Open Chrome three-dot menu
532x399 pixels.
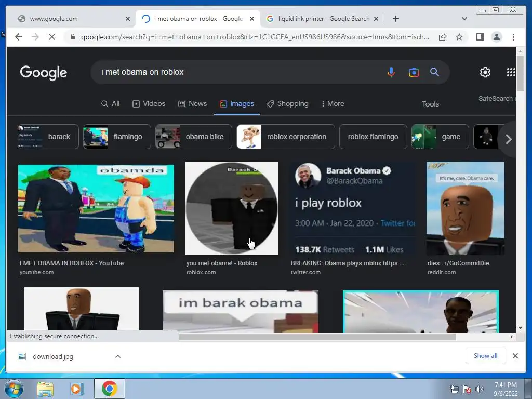(x=513, y=37)
